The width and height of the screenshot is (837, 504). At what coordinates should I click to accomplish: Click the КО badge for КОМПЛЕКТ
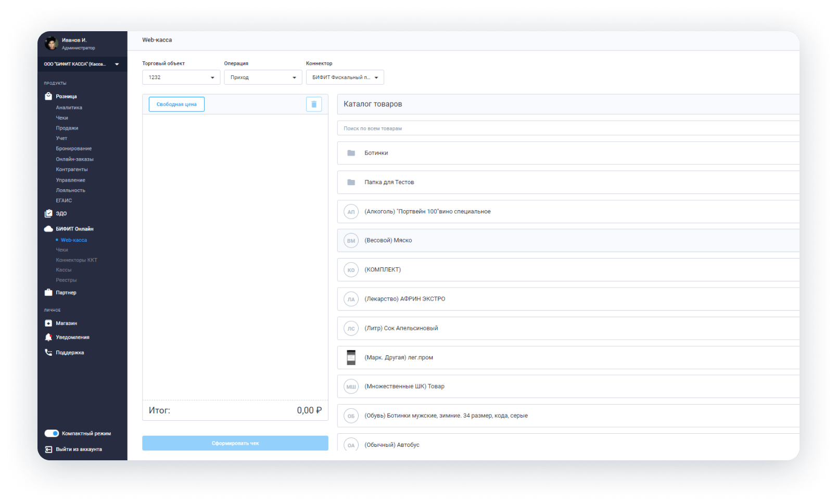[x=351, y=270]
